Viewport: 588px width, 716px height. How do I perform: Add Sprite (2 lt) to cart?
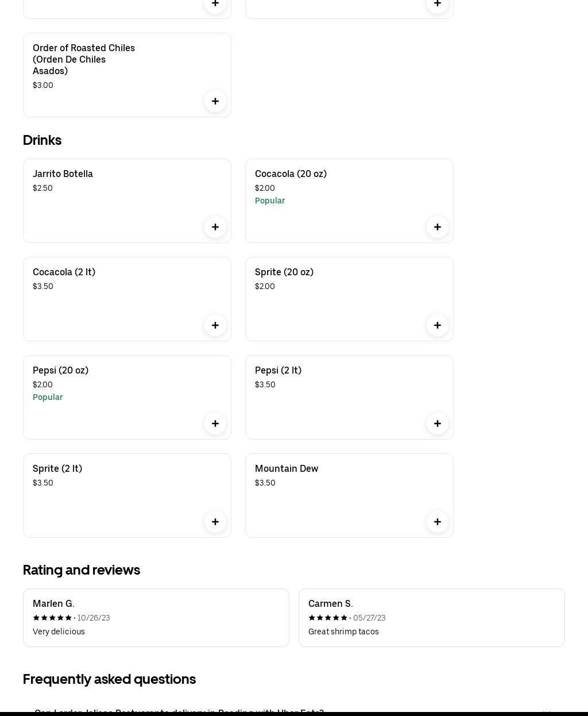pyautogui.click(x=215, y=522)
